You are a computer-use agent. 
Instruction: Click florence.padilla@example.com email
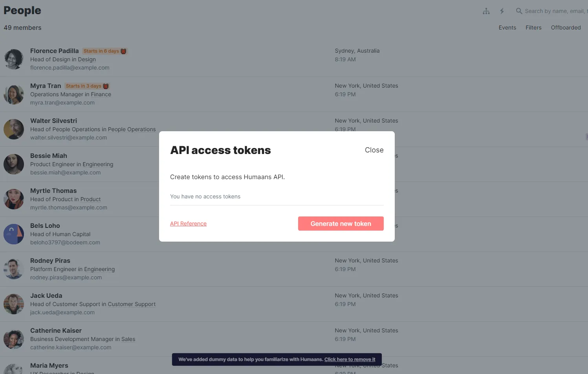point(70,68)
